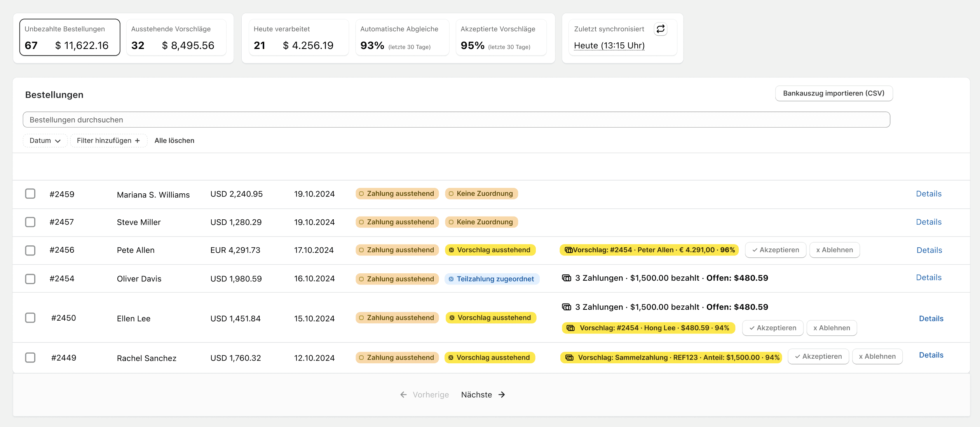Reject the Sammelzahlung REF123 suggestion
Image resolution: width=980 pixels, height=427 pixels.
877,356
